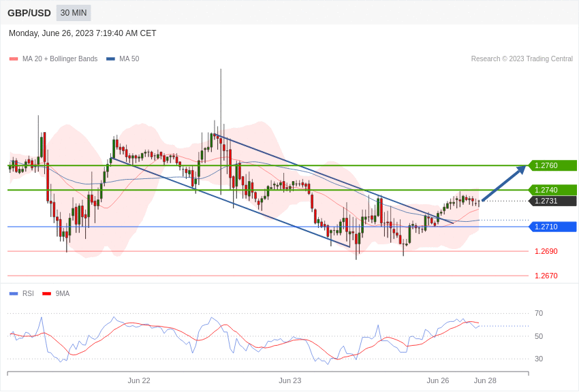The height and width of the screenshot is (392, 579).
Task: Click the 1.2731 current price tag
Action: (552, 201)
